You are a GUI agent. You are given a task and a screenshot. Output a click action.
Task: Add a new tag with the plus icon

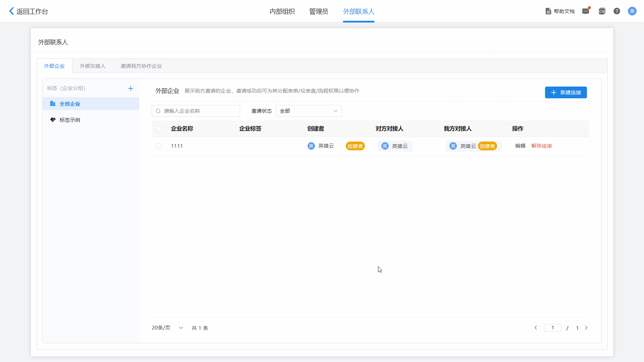131,89
